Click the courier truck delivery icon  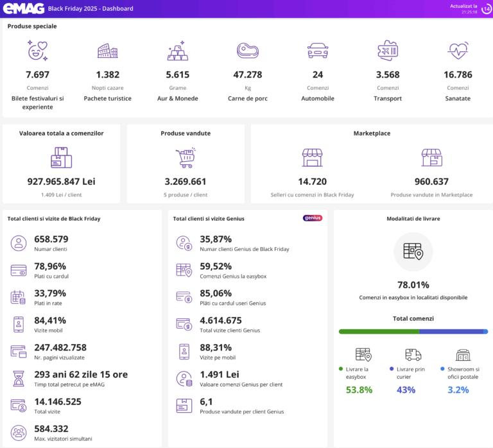(x=413, y=354)
